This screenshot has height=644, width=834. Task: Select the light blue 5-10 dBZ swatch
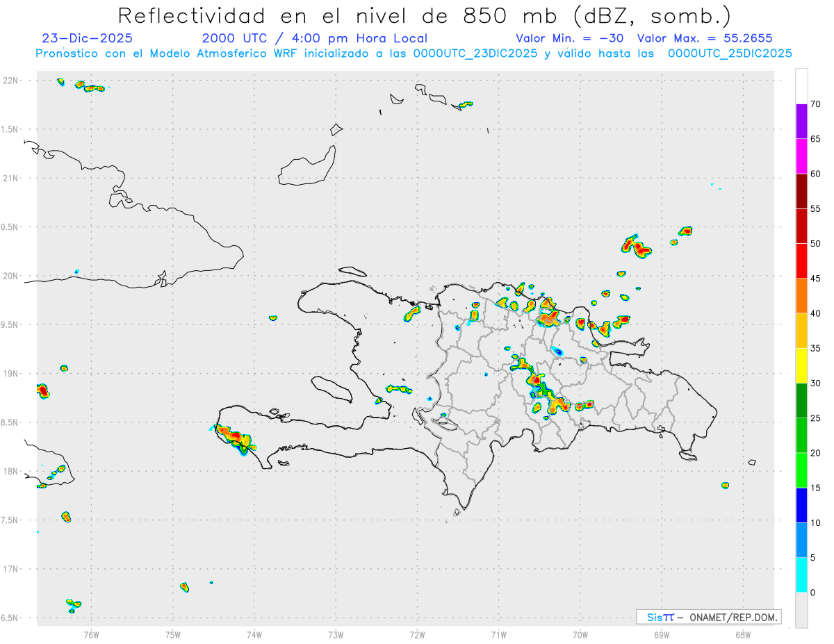point(801,540)
